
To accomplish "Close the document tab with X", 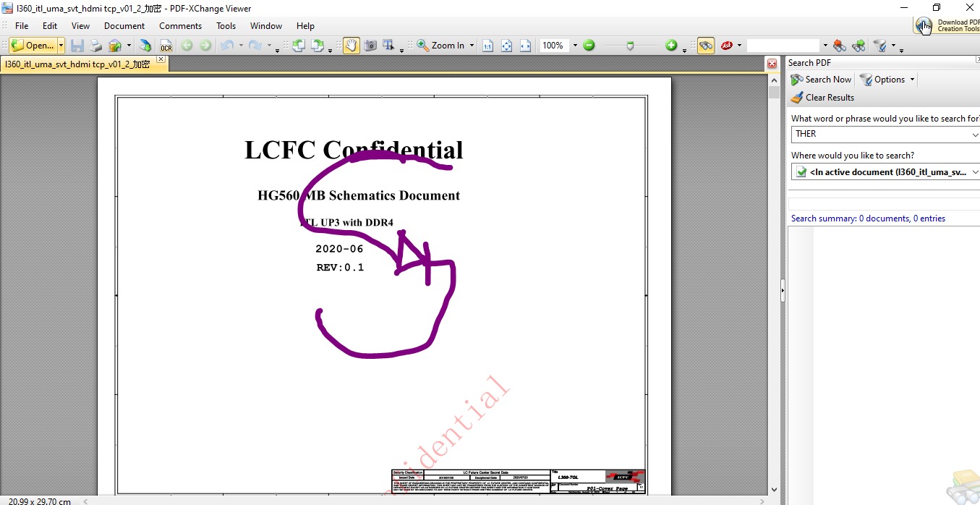I will pos(161,59).
